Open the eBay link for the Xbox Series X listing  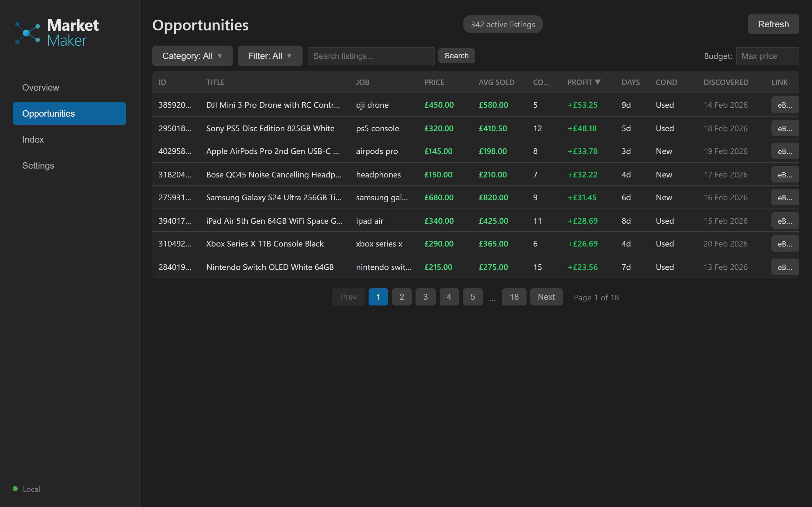pos(785,243)
